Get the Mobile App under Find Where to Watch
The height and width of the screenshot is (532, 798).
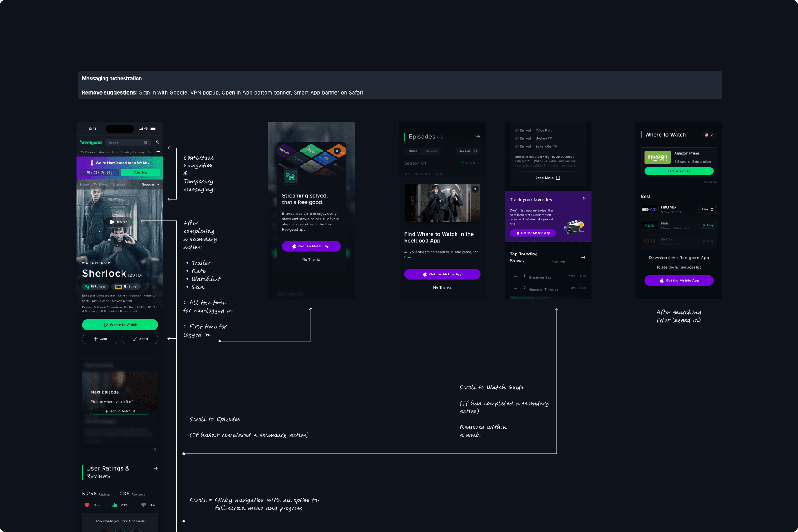pos(442,274)
